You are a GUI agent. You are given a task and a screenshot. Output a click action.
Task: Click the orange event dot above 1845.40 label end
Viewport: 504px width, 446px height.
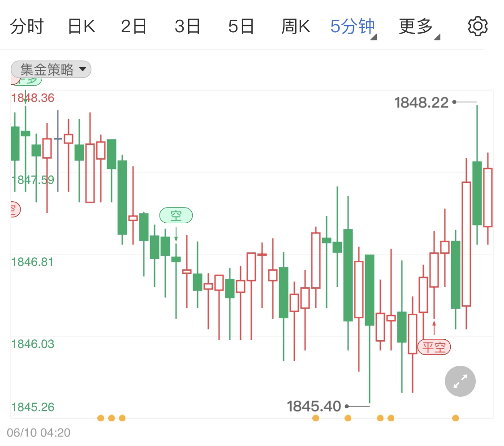pyautogui.click(x=348, y=418)
